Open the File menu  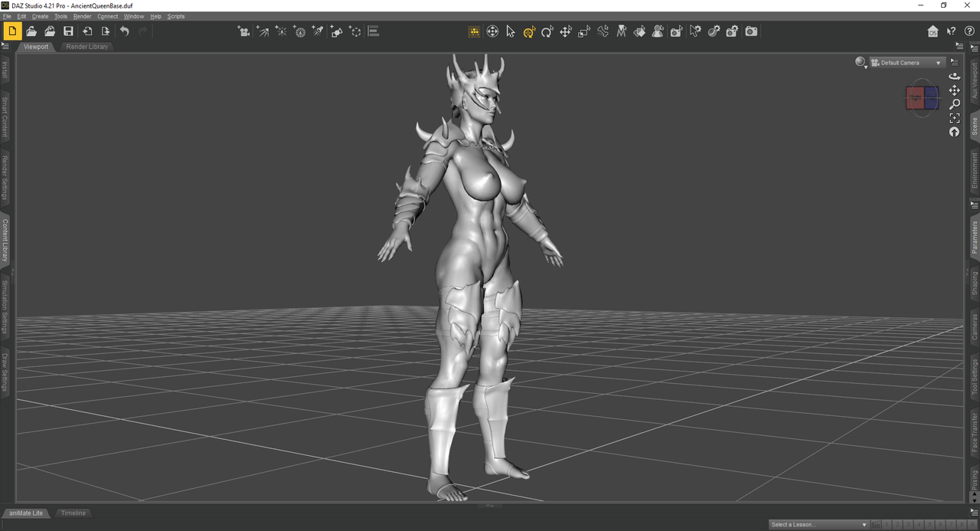[7, 16]
